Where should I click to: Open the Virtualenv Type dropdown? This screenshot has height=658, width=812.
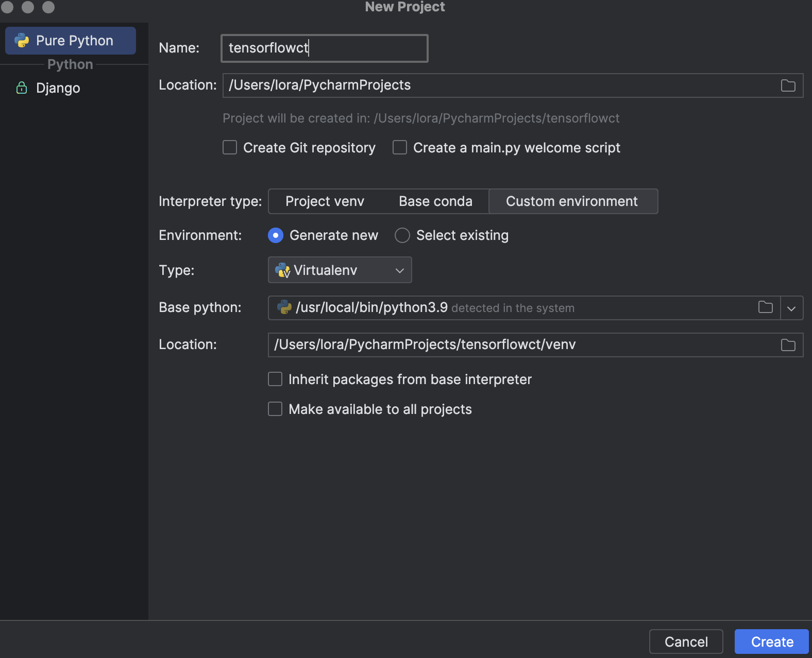(340, 270)
